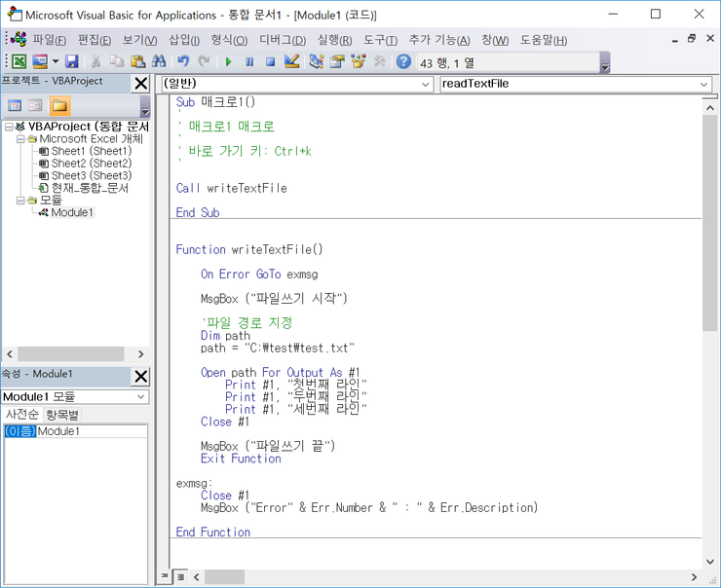Open the 삽입(I) menu
This screenshot has height=588, width=721.
tap(184, 40)
